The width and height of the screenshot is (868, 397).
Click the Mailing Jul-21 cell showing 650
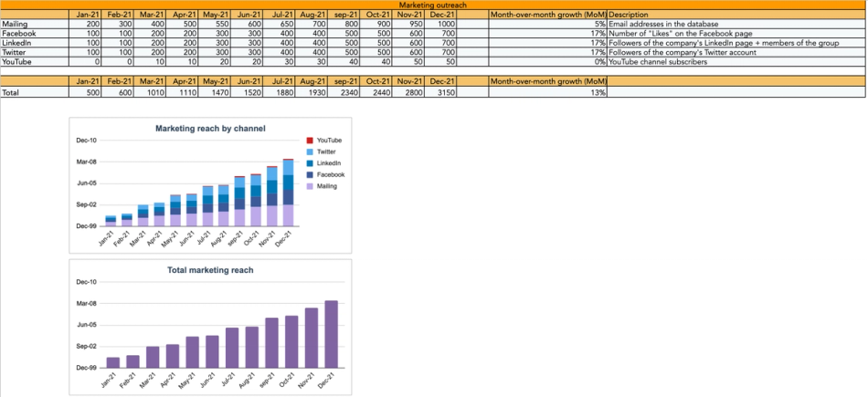tap(279, 25)
